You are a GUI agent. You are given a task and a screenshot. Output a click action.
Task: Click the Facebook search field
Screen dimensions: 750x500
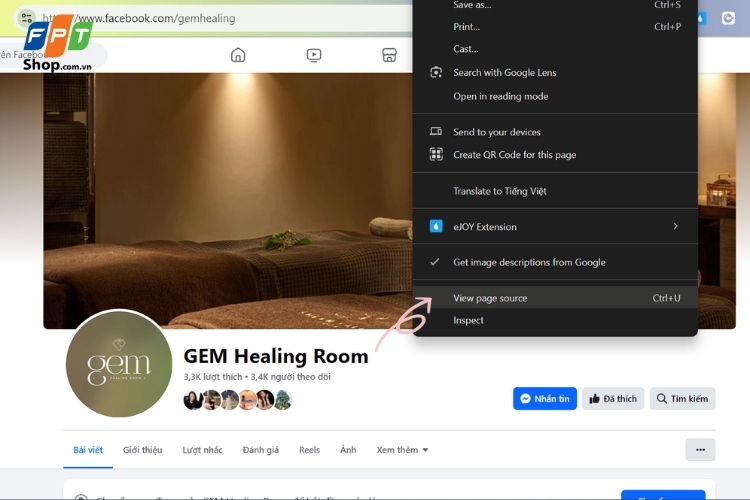53,55
